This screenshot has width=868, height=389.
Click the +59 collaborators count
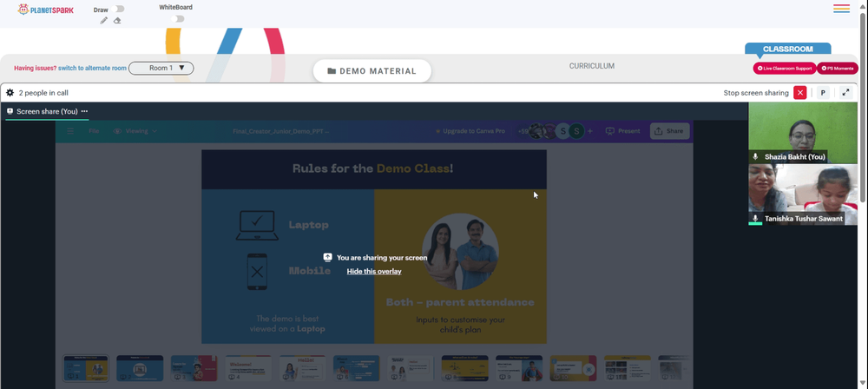pos(523,131)
